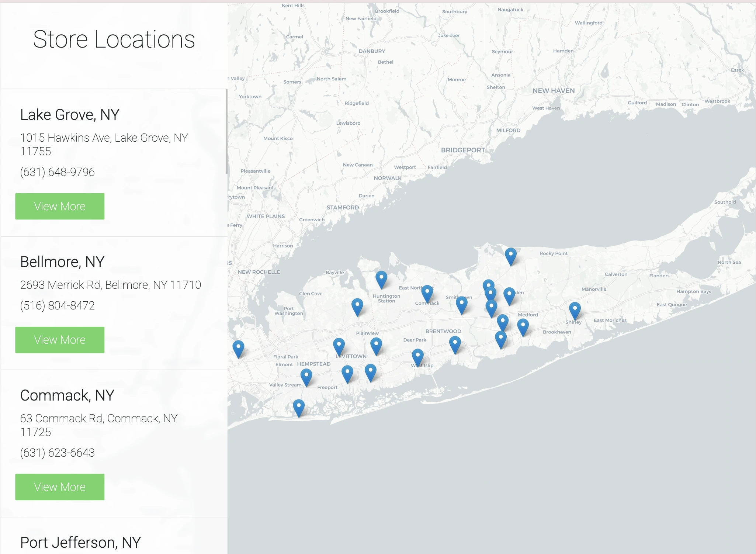
Task: Click the store list scrollbar thumb
Action: tap(226, 131)
